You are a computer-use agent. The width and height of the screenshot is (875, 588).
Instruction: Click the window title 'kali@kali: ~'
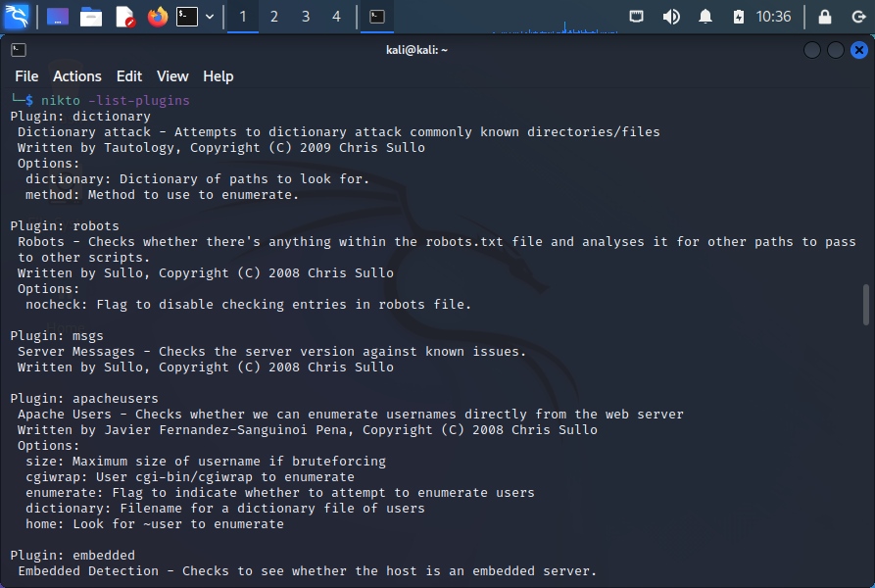416,50
